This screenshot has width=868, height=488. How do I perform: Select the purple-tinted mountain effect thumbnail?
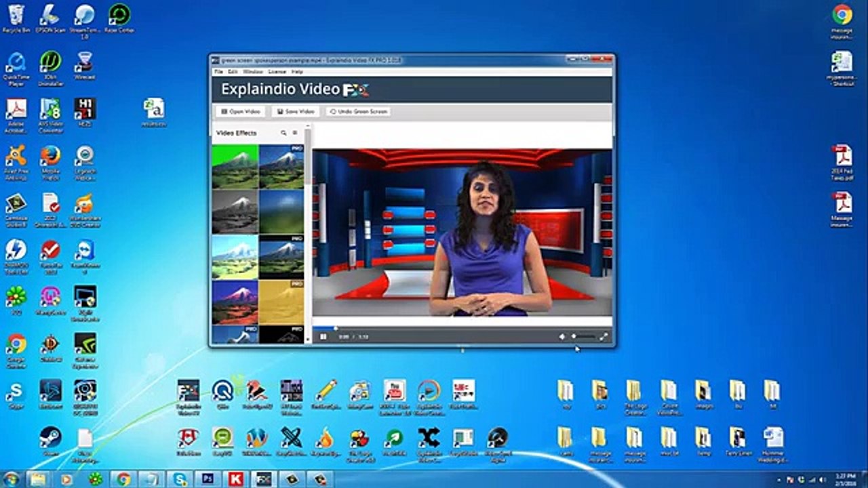tap(235, 302)
